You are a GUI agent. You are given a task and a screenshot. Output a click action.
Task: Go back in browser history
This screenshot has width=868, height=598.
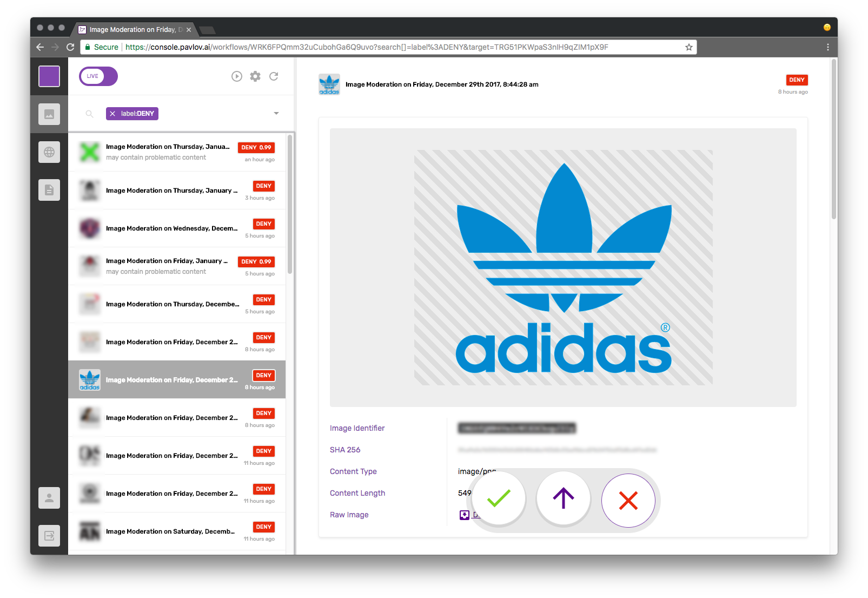(40, 47)
